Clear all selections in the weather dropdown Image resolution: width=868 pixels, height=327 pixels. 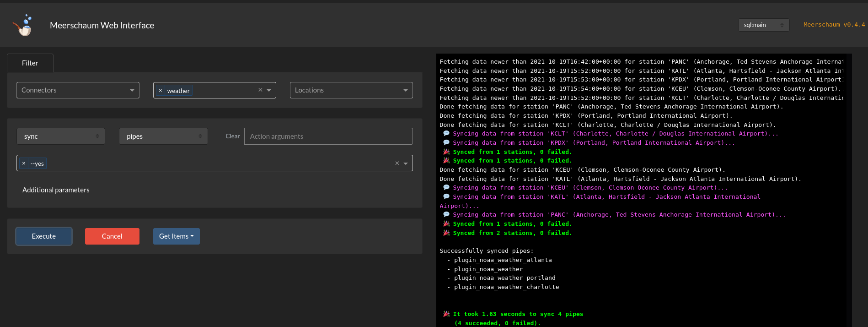click(260, 90)
